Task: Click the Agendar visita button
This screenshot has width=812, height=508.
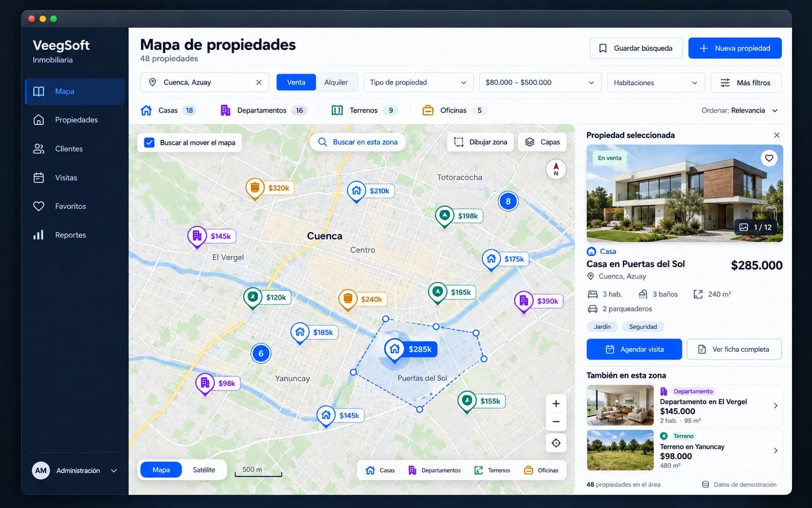Action: pos(634,349)
